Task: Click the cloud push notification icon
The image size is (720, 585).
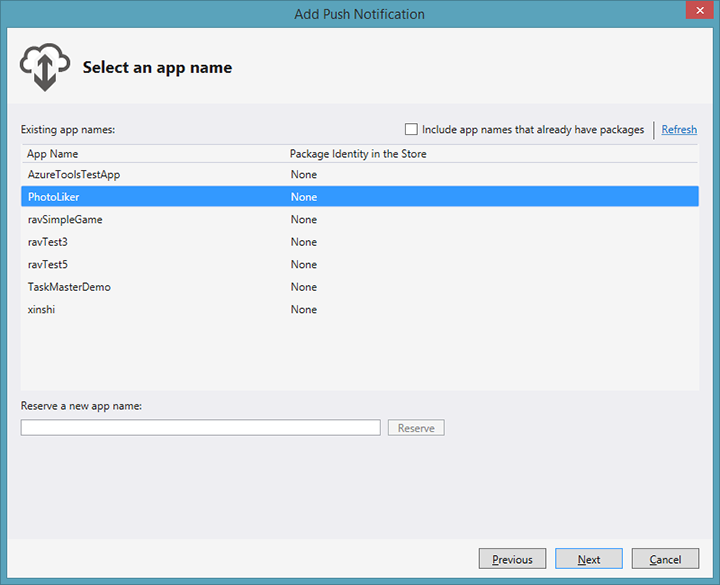Action: click(x=45, y=67)
